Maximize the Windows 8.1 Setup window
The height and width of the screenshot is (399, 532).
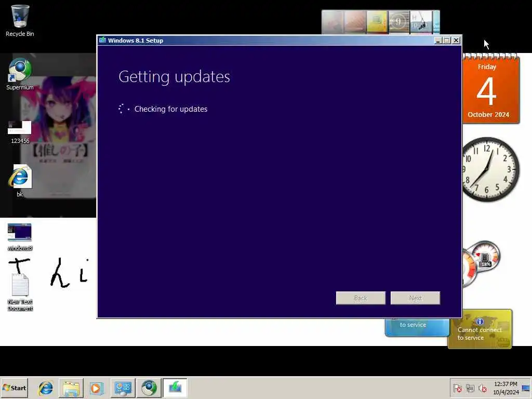tap(447, 41)
